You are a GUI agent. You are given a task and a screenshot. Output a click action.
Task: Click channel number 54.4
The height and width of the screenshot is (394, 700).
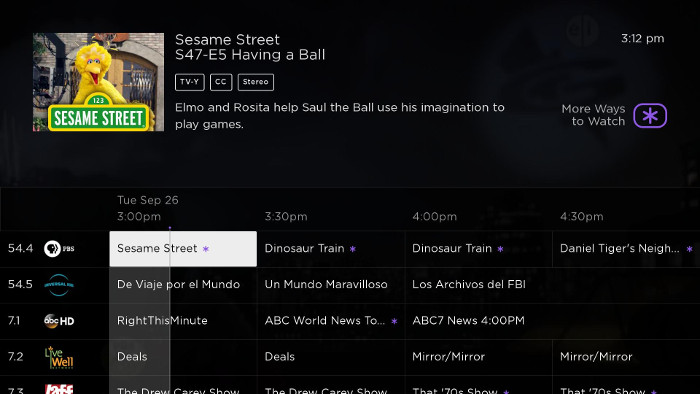click(x=21, y=249)
